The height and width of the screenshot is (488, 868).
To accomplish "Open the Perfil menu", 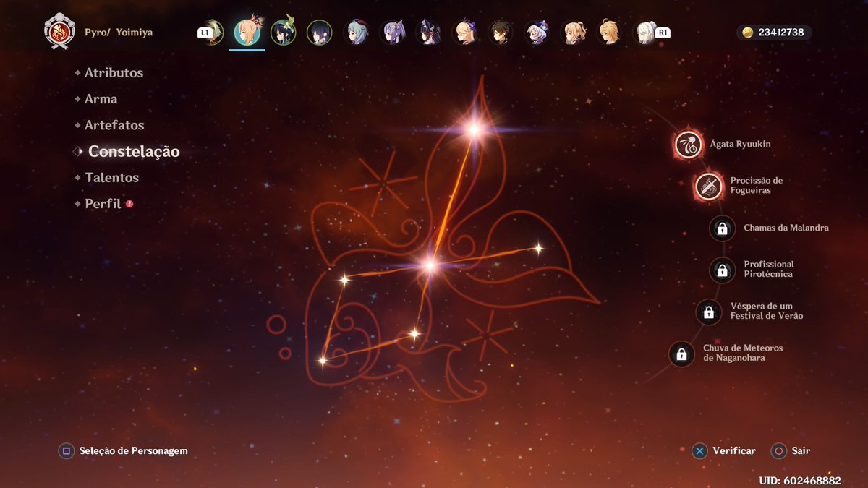I will coord(103,204).
